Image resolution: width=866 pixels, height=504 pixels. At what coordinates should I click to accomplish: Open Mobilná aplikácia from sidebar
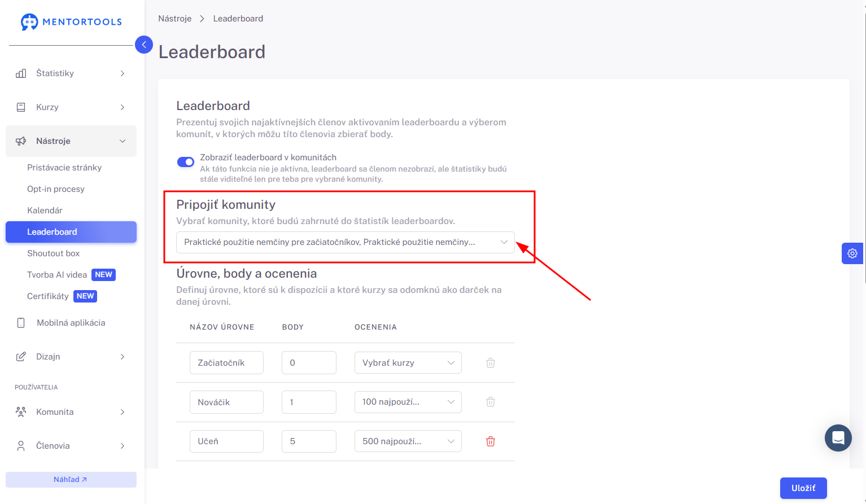(x=71, y=323)
